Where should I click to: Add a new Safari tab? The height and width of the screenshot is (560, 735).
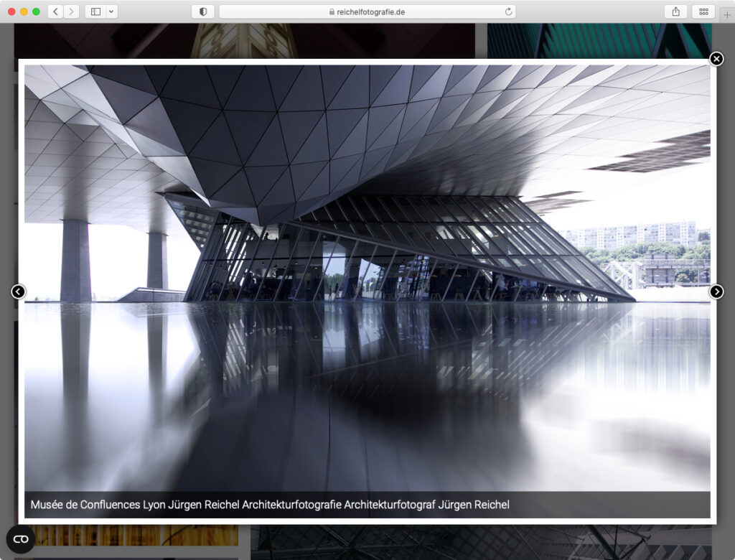(x=726, y=15)
